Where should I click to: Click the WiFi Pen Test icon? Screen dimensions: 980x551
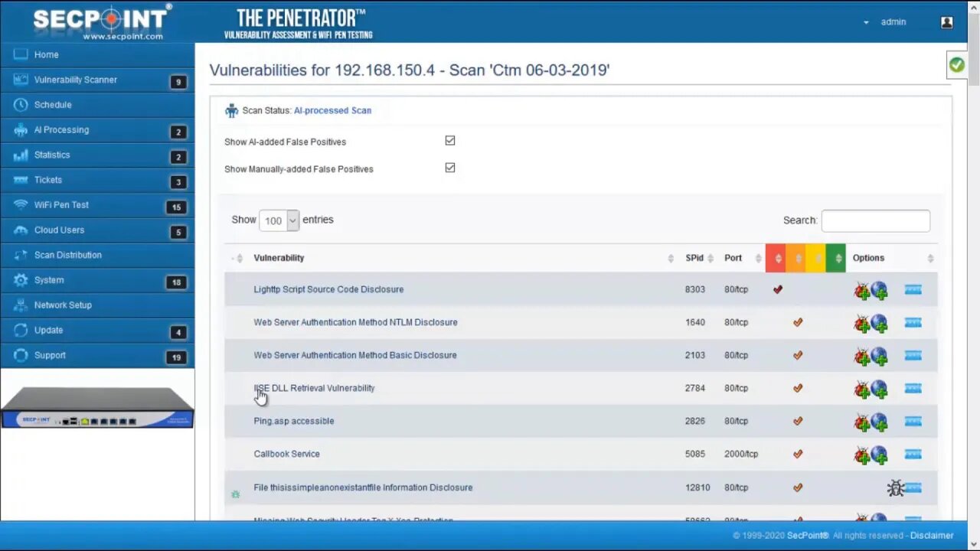pyautogui.click(x=21, y=205)
